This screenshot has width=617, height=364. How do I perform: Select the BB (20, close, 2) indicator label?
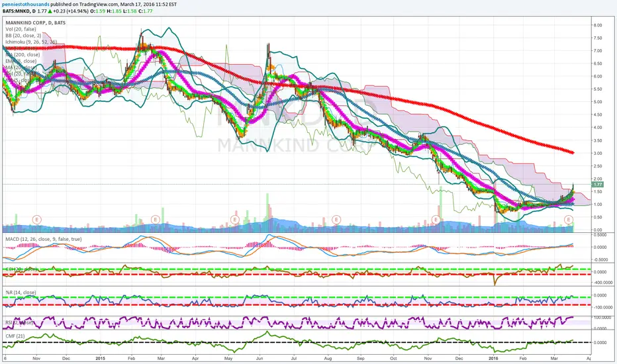23,36
